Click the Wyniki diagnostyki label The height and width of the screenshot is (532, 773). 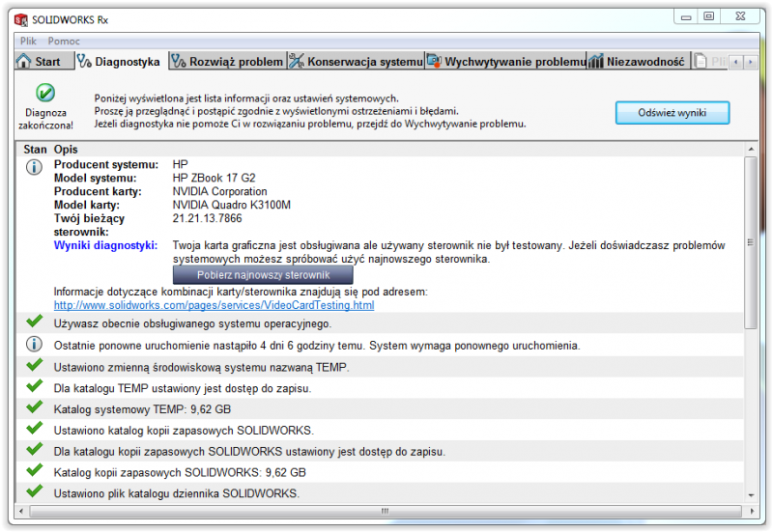pos(105,245)
